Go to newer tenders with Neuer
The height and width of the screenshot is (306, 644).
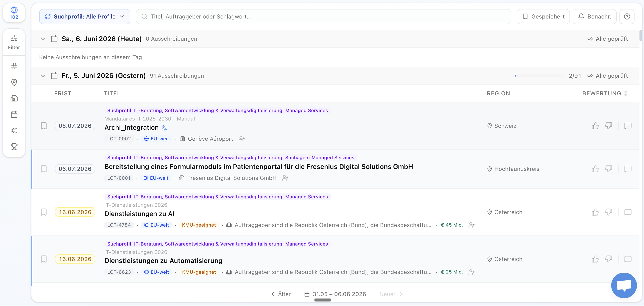[x=391, y=294]
